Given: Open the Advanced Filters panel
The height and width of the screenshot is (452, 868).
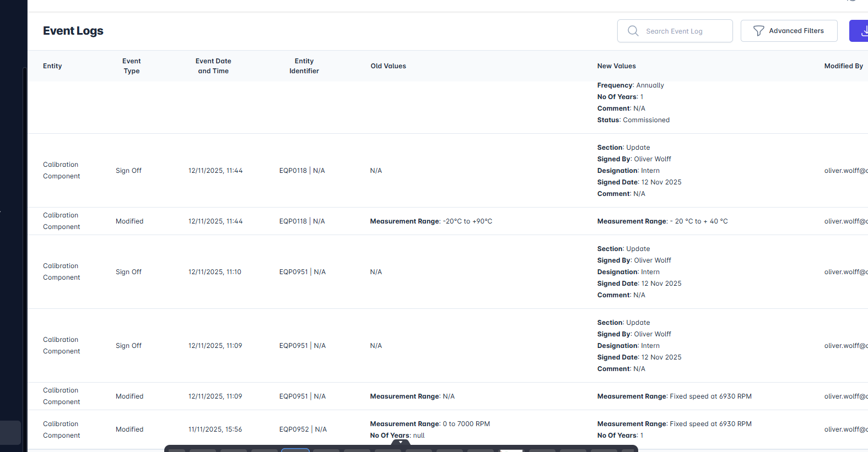Looking at the screenshot, I should (x=789, y=31).
